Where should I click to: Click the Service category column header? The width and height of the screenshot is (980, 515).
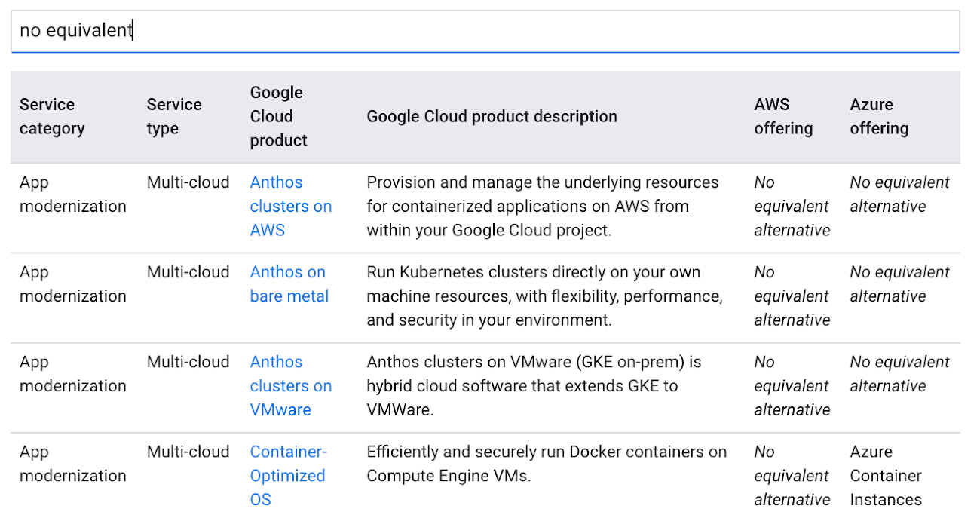(x=52, y=116)
